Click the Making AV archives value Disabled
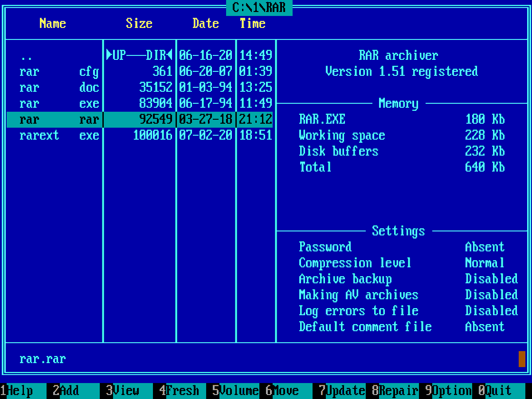Image resolution: width=532 pixels, height=399 pixels. click(492, 295)
